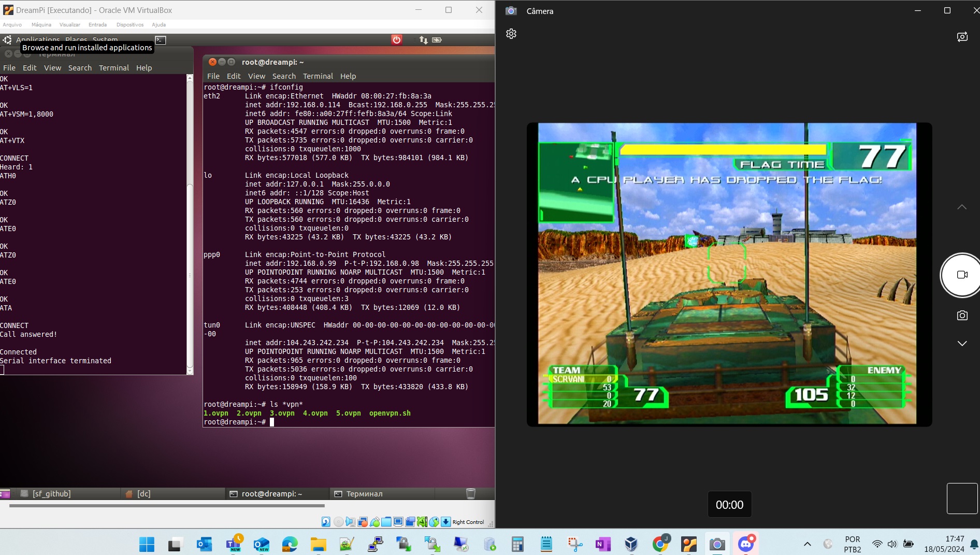Open VirtualBox Visualizar menu
Screen dimensions: 980x555
click(70, 24)
